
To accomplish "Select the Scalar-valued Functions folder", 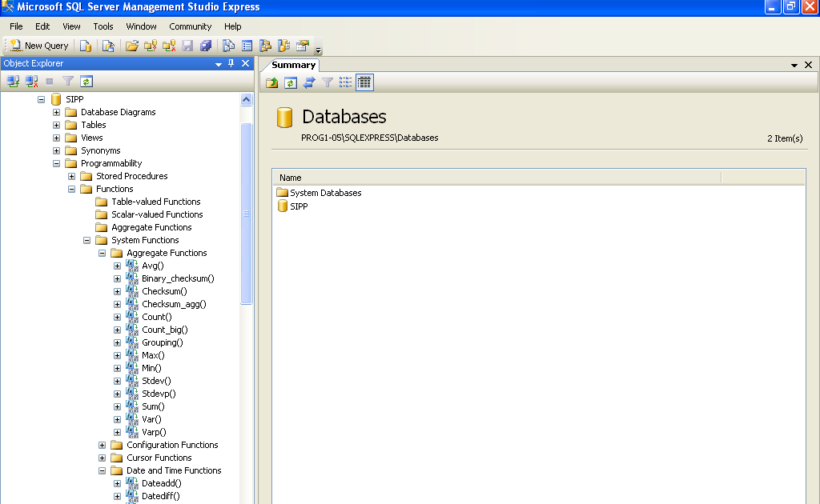I will [157, 214].
